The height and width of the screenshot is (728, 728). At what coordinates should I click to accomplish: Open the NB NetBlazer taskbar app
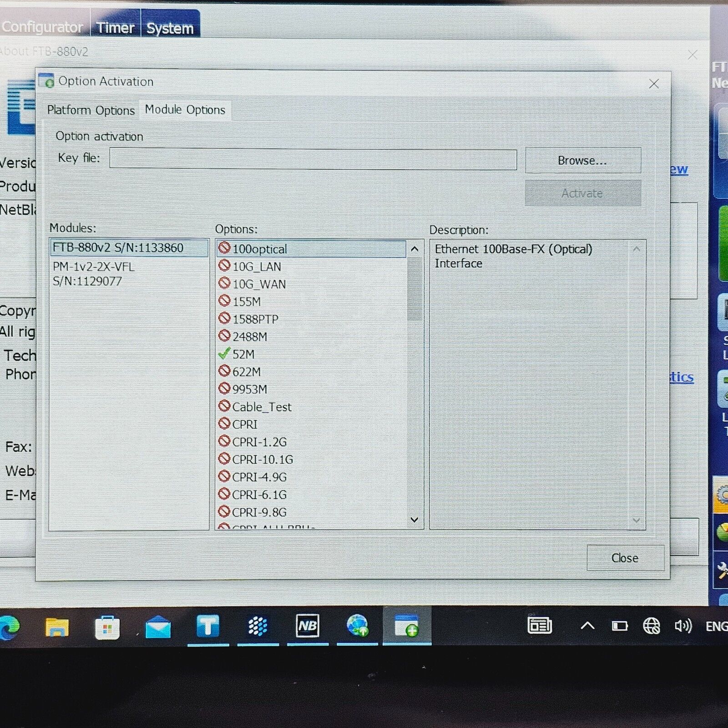click(x=308, y=627)
